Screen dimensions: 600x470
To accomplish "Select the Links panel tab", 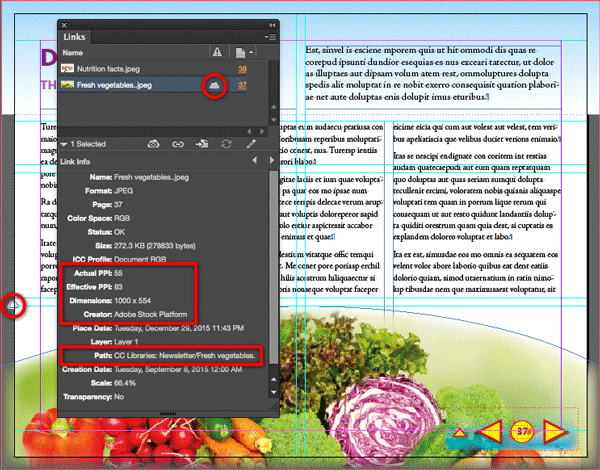I will click(x=74, y=37).
